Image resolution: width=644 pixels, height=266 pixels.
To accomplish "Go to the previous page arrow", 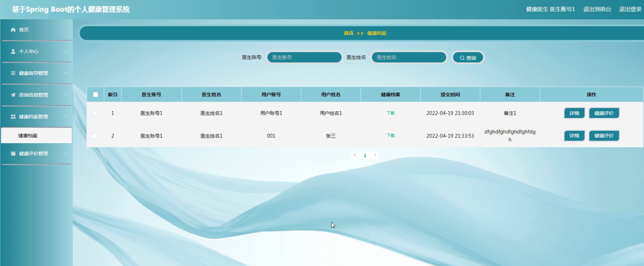I will click(355, 155).
